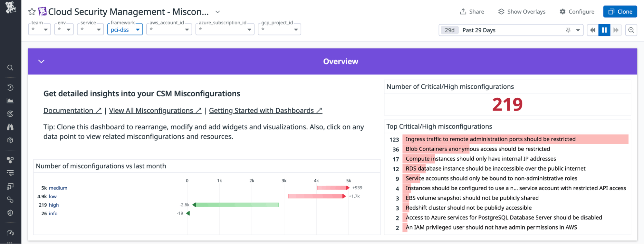Click the magnifier icon beside time controls

coord(631,30)
